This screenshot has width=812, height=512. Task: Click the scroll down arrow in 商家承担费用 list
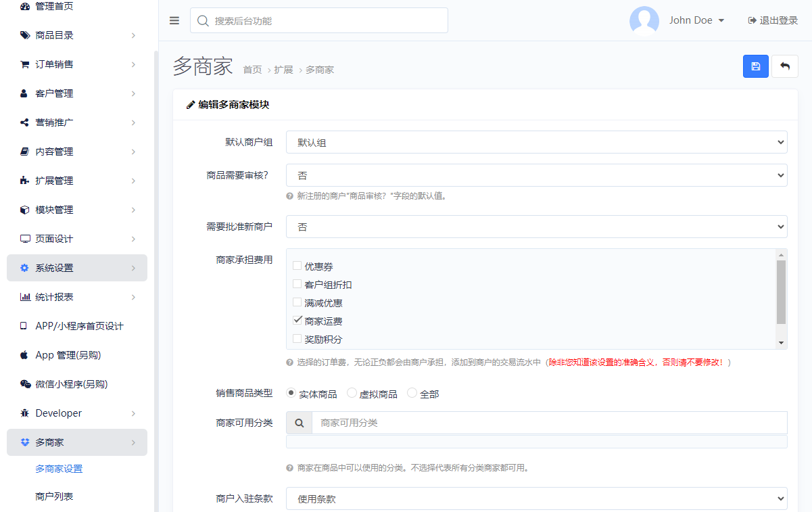point(782,344)
